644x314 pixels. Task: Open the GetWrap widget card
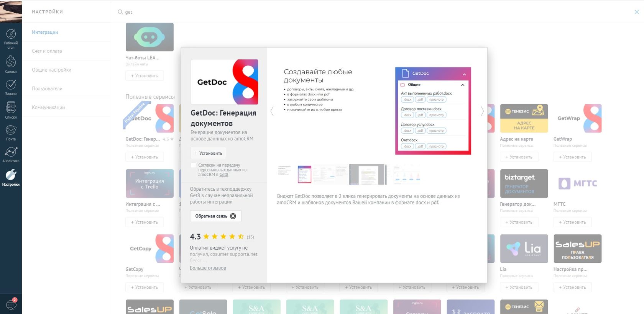click(577, 118)
